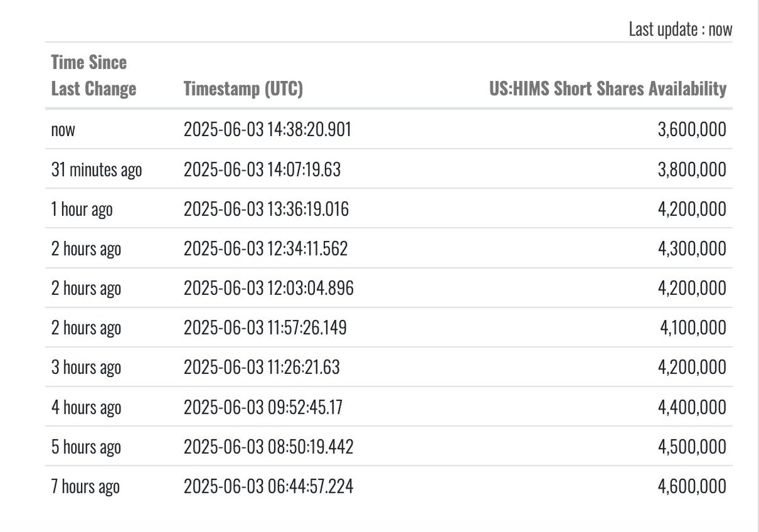Select the '5 hours ago' row

tap(389, 446)
